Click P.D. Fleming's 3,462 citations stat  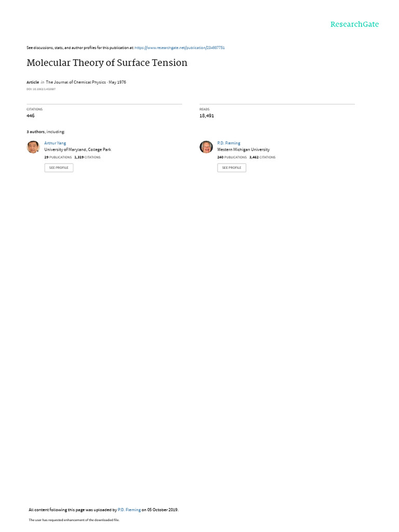tap(262, 157)
